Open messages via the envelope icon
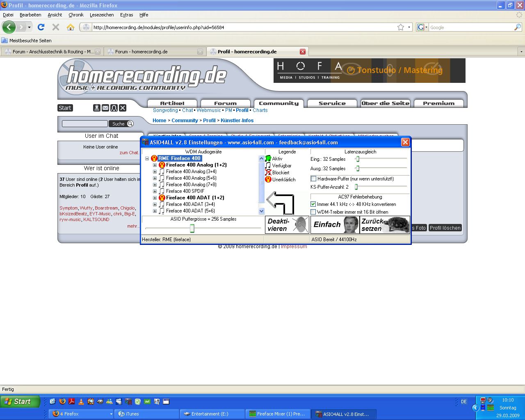Image resolution: width=525 pixels, height=420 pixels. click(x=105, y=108)
